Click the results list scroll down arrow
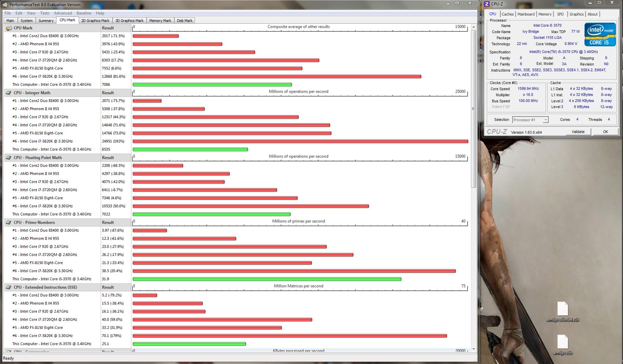Screen dimensions: 623x364 pyautogui.click(x=473, y=349)
